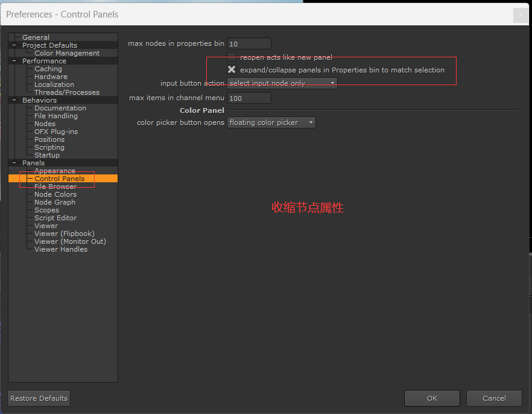
Task: Open Node Colors preferences
Action: [x=55, y=194]
